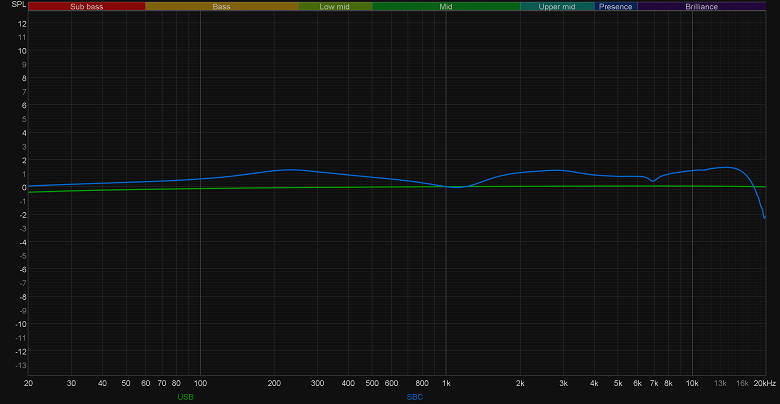Click the -13 dB SPL axis value

pos(22,365)
